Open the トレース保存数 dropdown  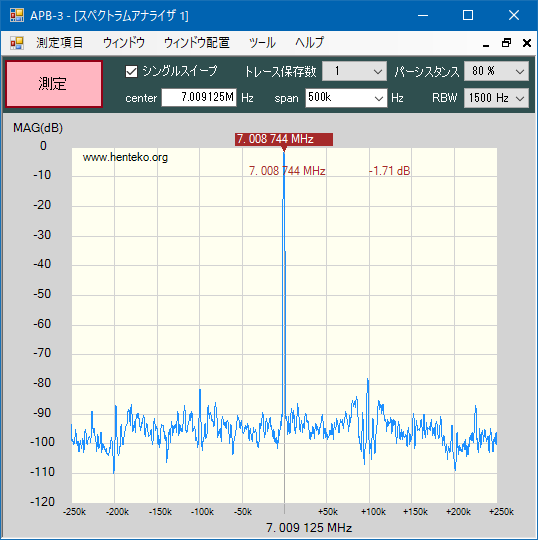click(354, 71)
